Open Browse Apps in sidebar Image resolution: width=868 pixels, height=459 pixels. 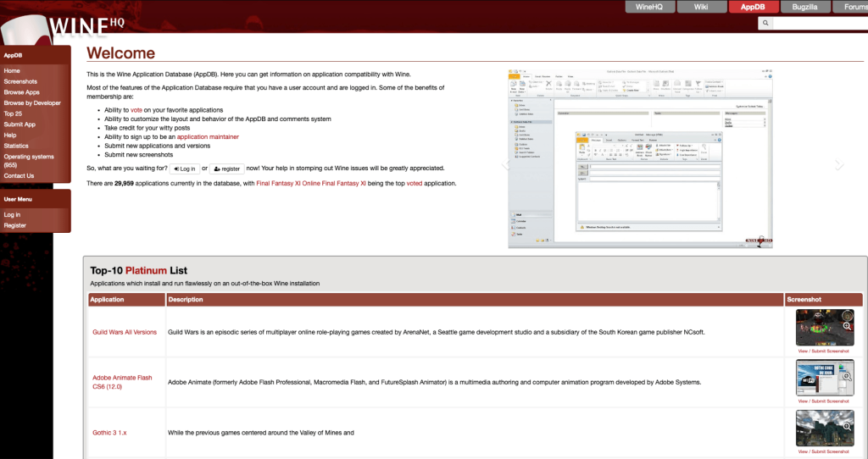coord(21,92)
